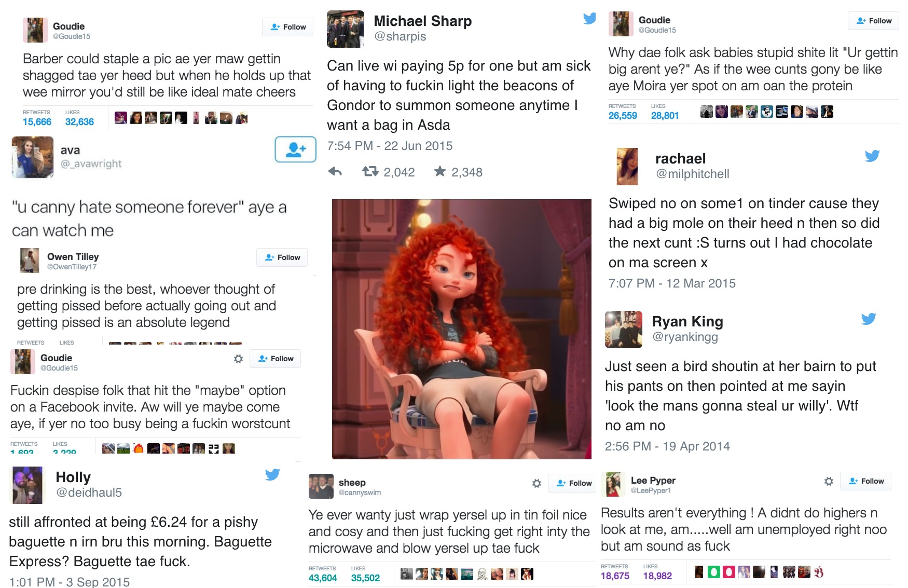Follow Owen Tilley
This screenshot has width=908, height=588.
point(282,257)
